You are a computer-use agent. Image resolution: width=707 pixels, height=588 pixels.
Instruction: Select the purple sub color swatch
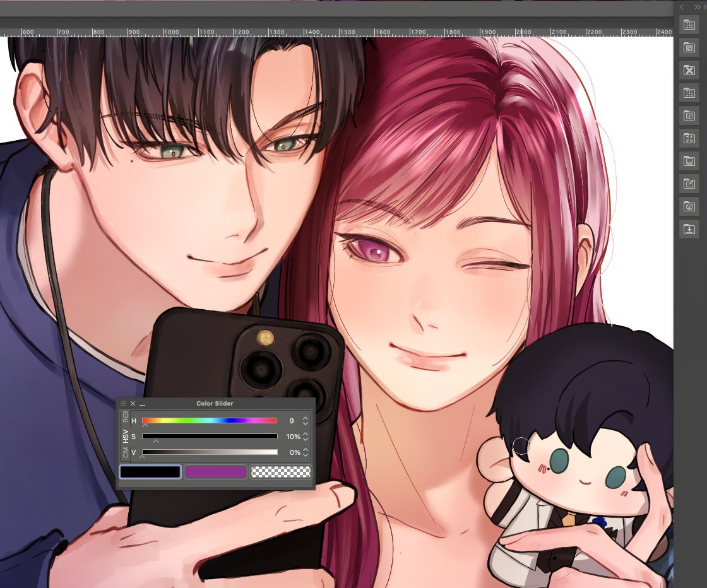pos(215,472)
